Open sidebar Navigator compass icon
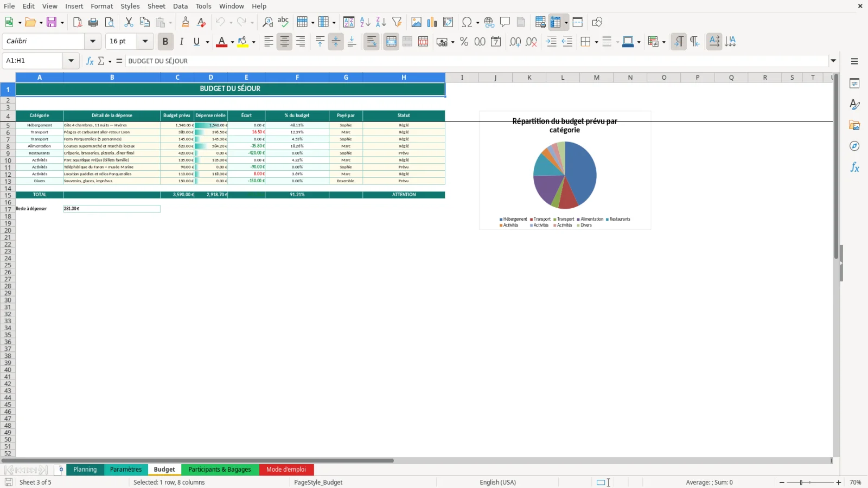 (854, 146)
